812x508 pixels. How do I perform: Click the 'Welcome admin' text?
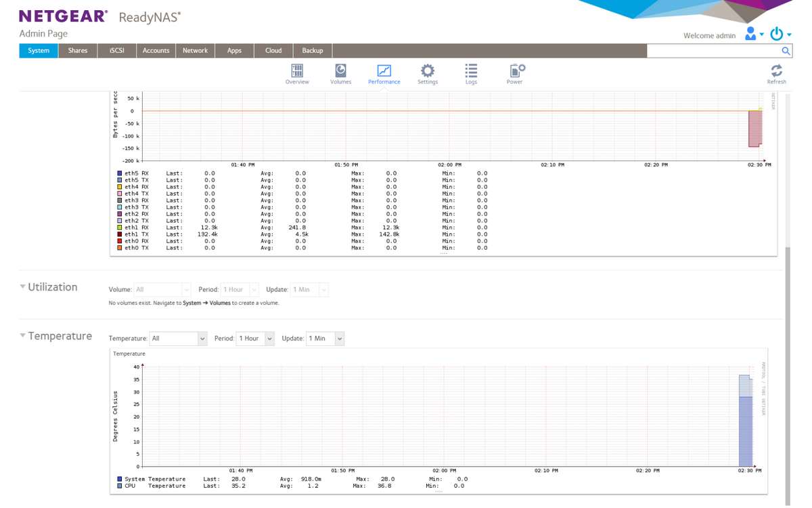click(x=709, y=36)
